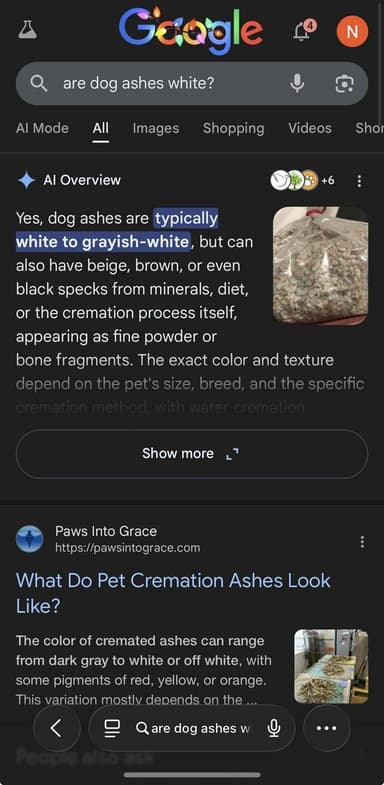Open the notifications bell

303,31
